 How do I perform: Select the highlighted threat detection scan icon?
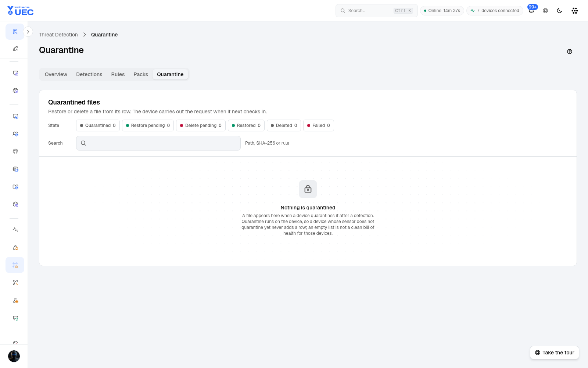[x=15, y=265]
